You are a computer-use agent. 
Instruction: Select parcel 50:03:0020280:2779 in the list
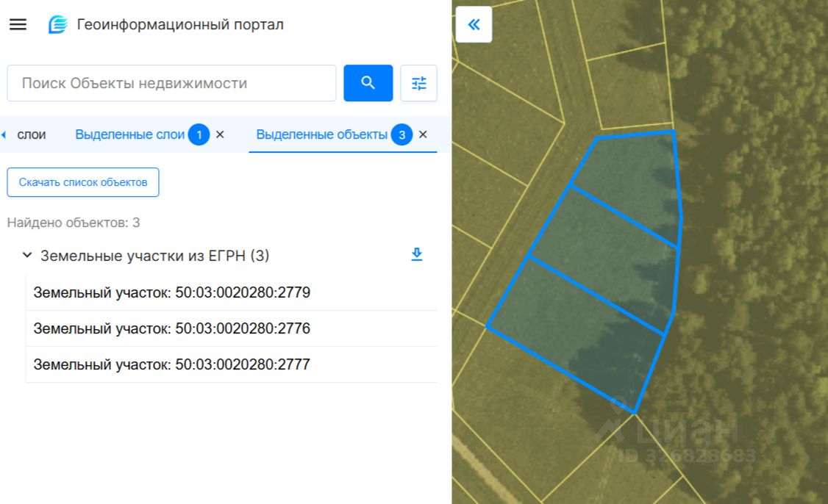coord(232,292)
